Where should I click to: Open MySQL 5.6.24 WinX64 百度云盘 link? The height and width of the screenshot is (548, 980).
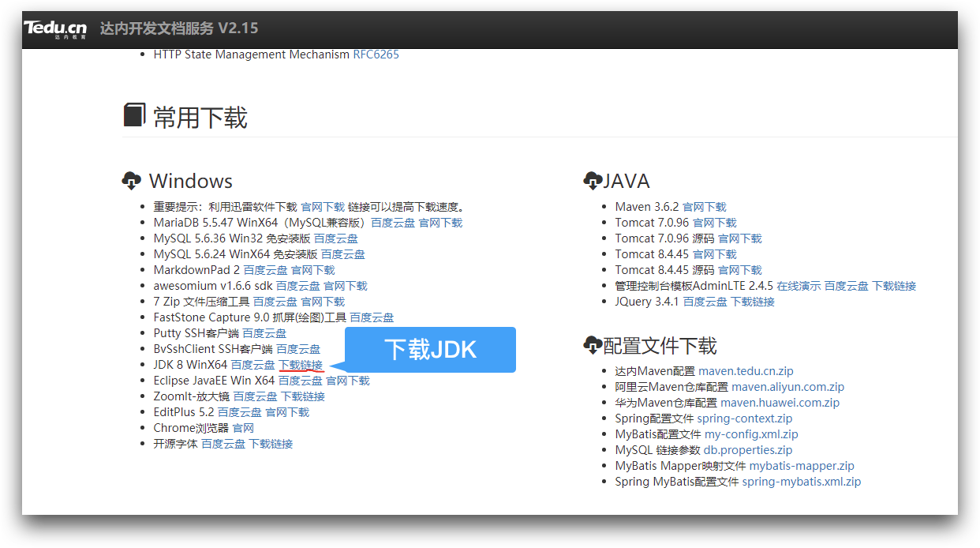(343, 254)
